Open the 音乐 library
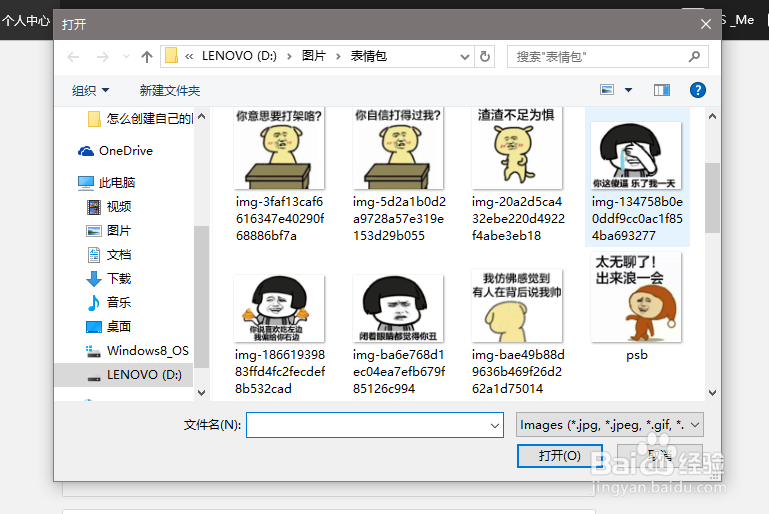 tap(109, 303)
